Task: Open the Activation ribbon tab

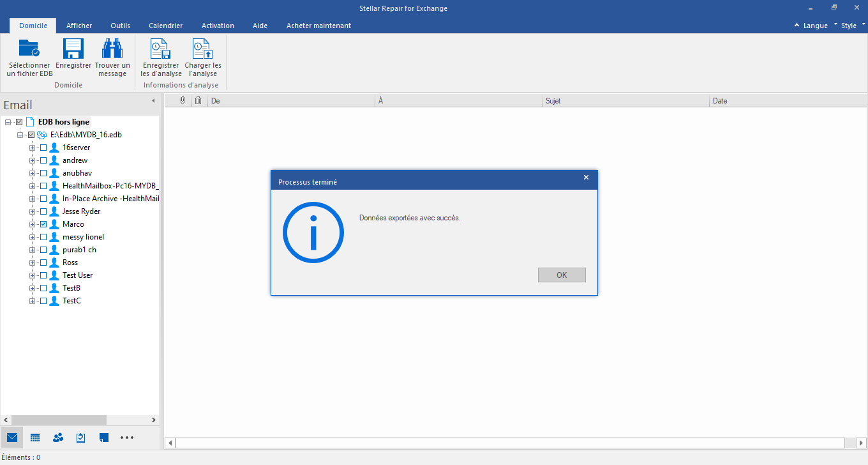Action: coord(218,26)
